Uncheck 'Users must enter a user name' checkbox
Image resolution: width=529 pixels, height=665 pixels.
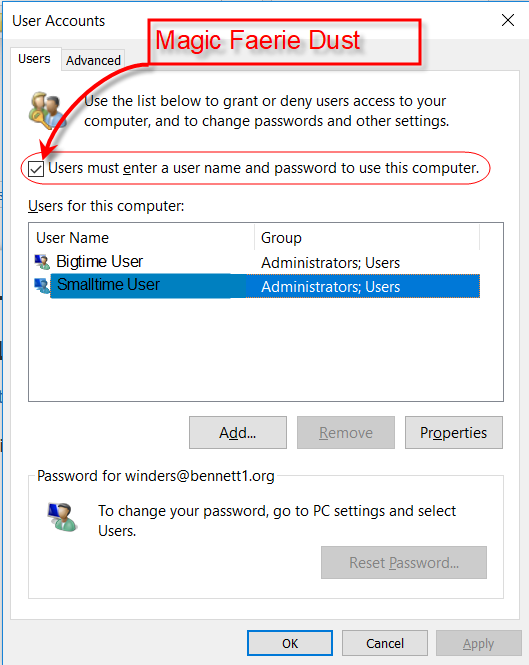tap(36, 169)
